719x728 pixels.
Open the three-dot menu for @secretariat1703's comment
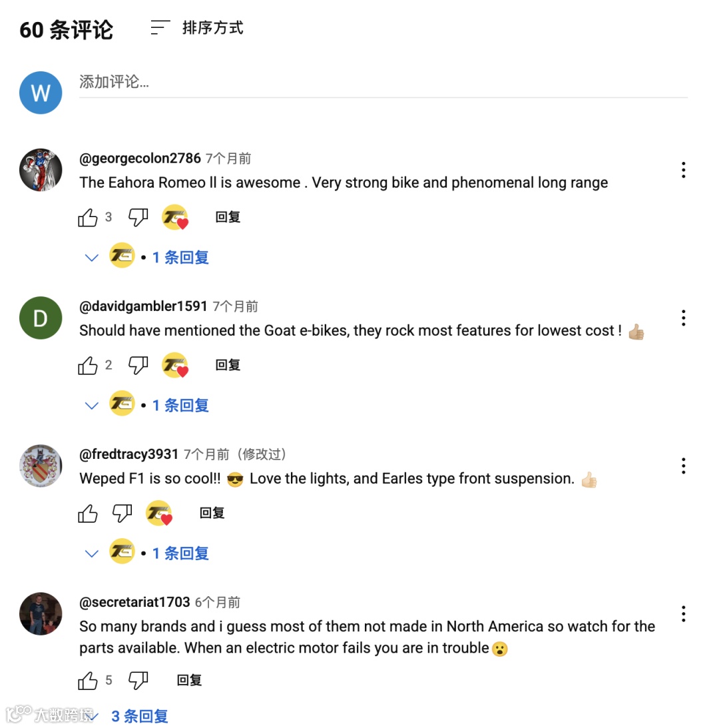point(683,614)
